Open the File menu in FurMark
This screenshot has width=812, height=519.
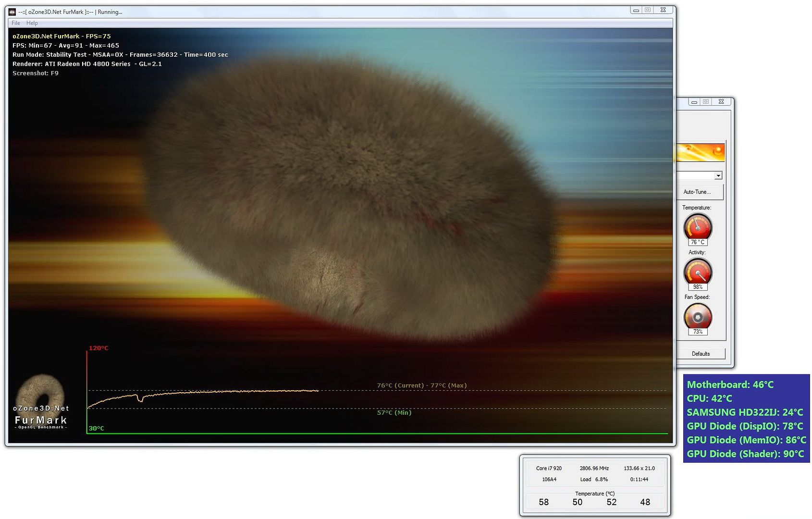tap(16, 23)
